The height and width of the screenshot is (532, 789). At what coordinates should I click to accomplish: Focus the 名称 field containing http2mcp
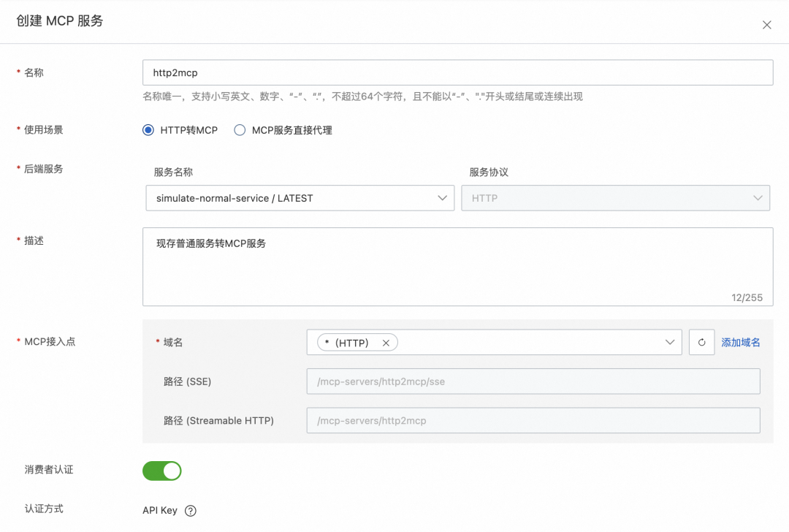[x=457, y=73]
